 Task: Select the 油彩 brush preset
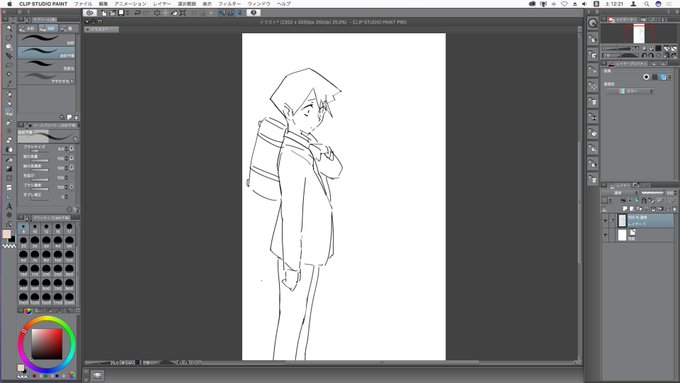[x=47, y=40]
